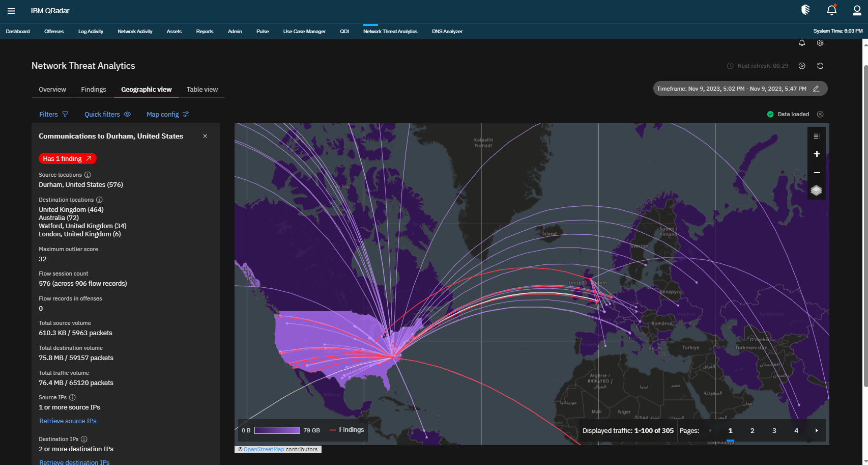Click Watford, United Kingdom (34) entry
Image resolution: width=868 pixels, height=465 pixels.
pyautogui.click(x=82, y=226)
